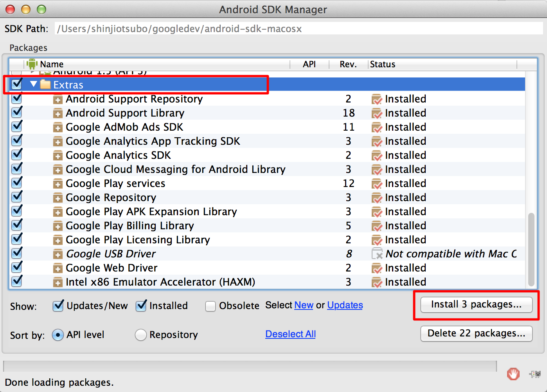This screenshot has height=392, width=547.
Task: Select the Repository sort radio button
Action: click(x=141, y=335)
